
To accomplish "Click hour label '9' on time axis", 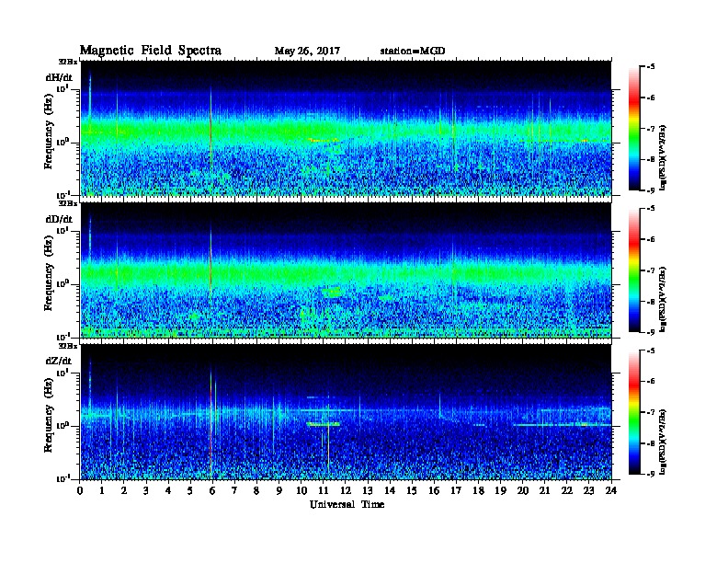I will tap(279, 490).
